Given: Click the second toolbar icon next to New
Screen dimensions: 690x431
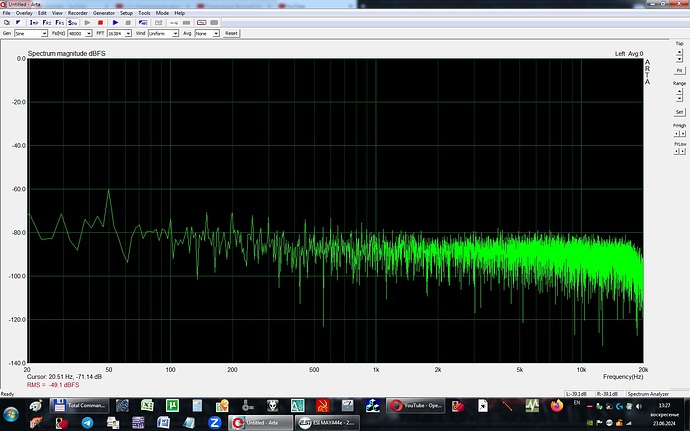Looking at the screenshot, I should point(18,22).
